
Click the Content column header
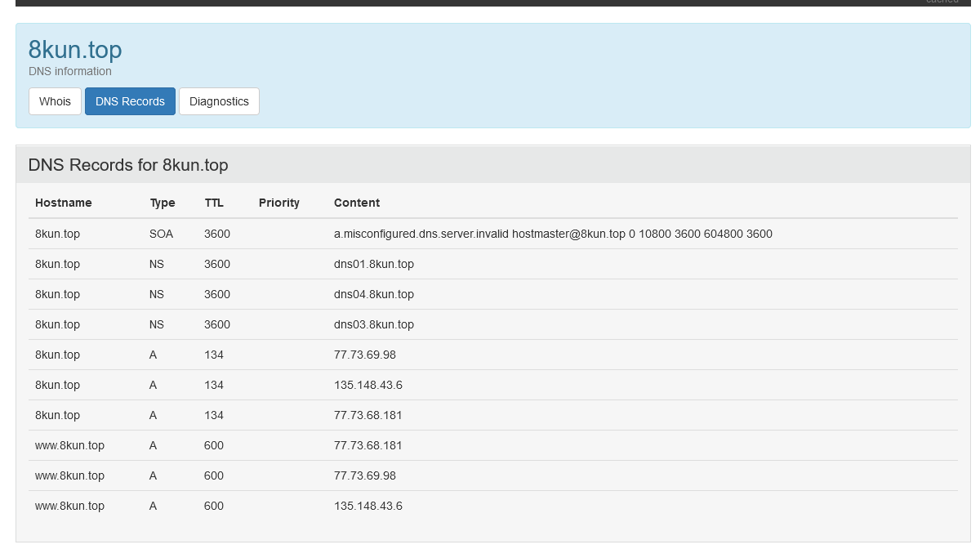357,203
